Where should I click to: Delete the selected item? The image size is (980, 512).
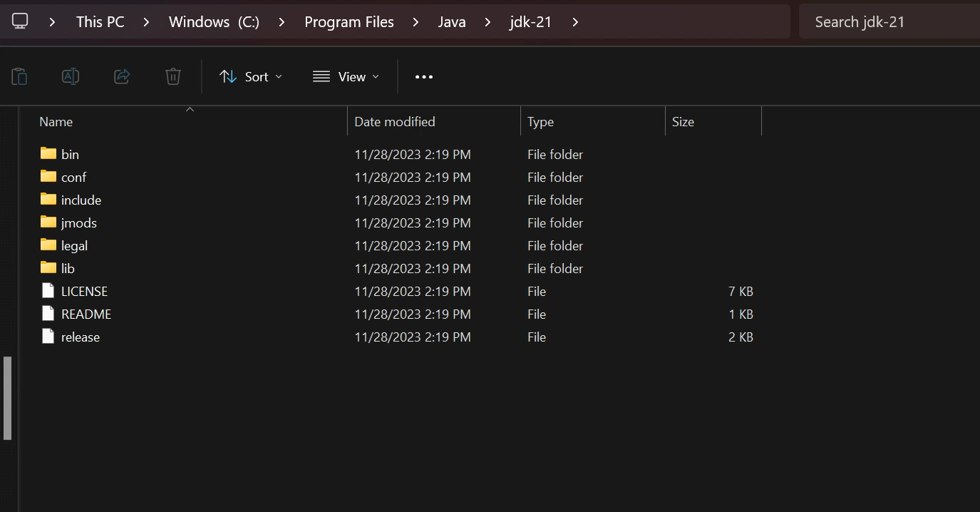coord(172,76)
